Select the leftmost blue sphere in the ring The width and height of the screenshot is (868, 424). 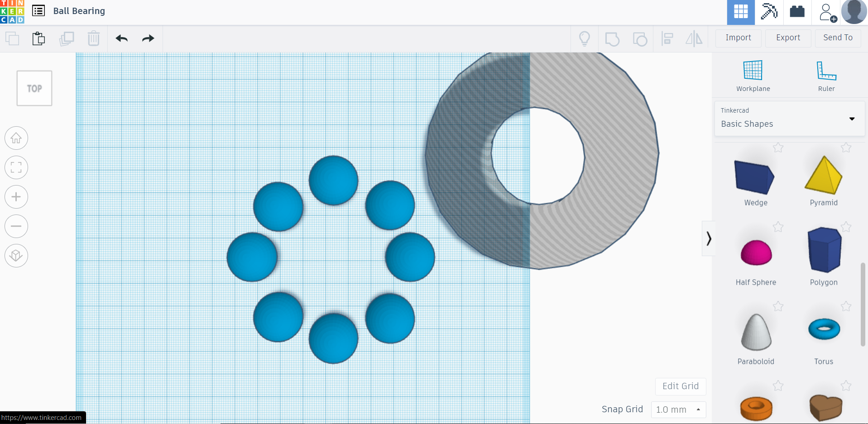pos(252,257)
